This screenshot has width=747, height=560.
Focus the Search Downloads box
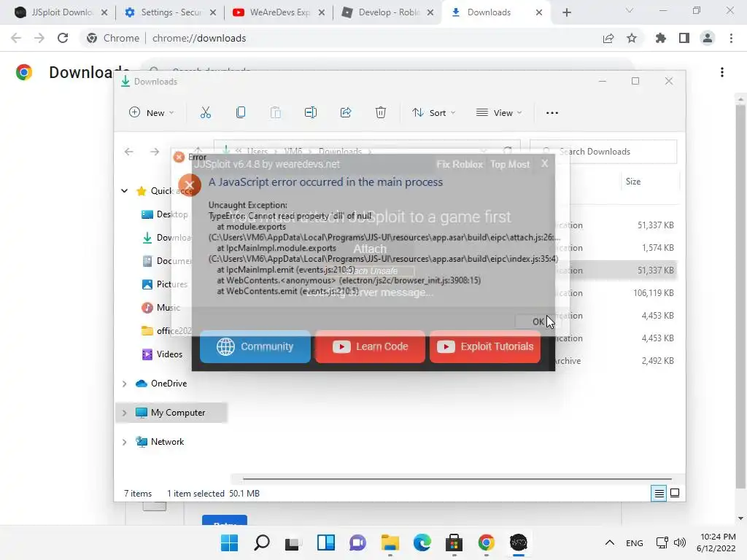tap(603, 152)
